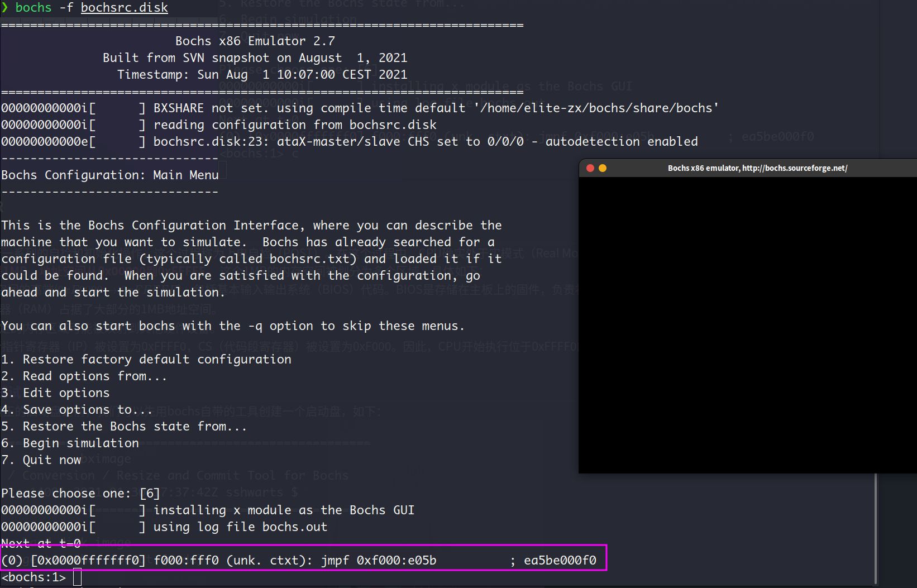Click 'Bochs Configuration: Main Menu' heading

[110, 175]
